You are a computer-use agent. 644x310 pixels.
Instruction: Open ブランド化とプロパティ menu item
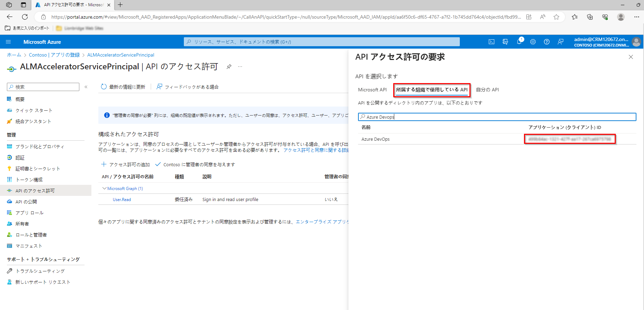[x=40, y=147]
